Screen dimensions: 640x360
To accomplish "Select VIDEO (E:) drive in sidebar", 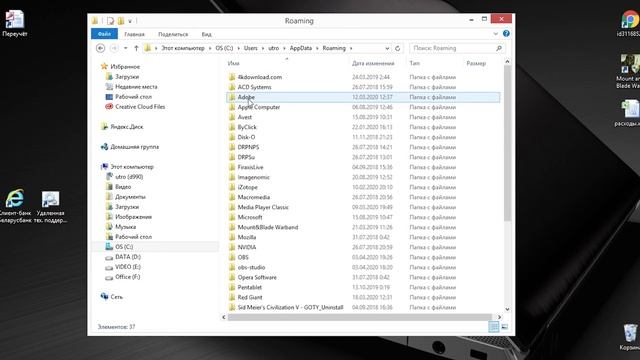I will tap(127, 267).
